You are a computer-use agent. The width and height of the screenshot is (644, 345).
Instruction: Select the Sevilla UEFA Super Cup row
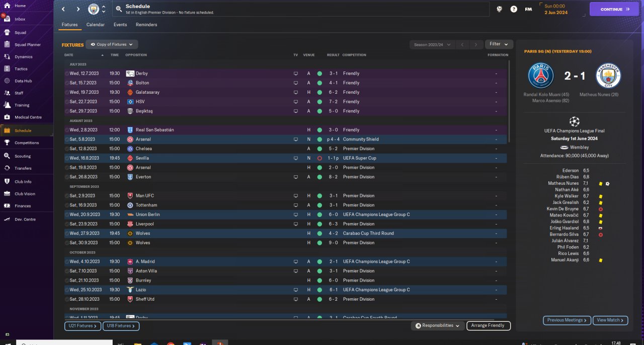[286, 158]
